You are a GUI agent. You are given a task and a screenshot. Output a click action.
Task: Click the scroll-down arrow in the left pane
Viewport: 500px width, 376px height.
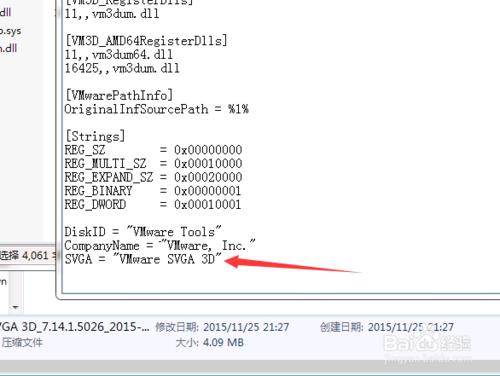[15, 307]
